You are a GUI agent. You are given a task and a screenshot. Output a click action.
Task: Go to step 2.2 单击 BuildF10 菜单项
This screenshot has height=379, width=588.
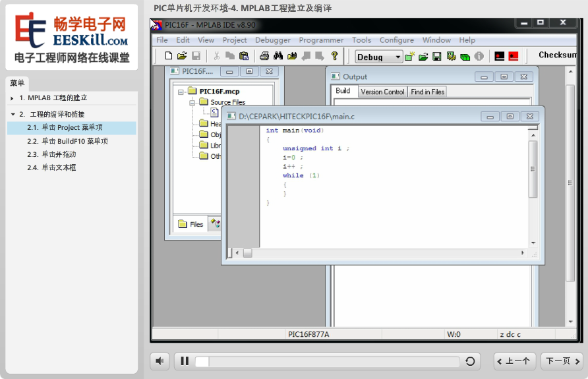tap(72, 141)
